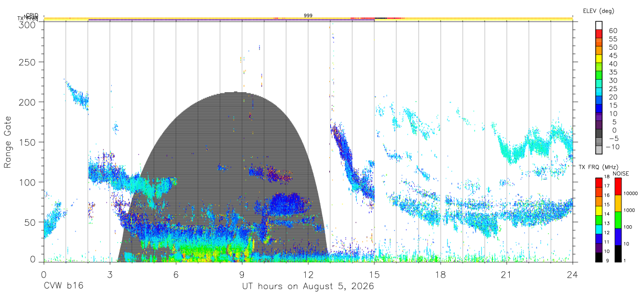Click the 'NOISE' colorbar title
This screenshot has height=297, width=644.
[620, 173]
